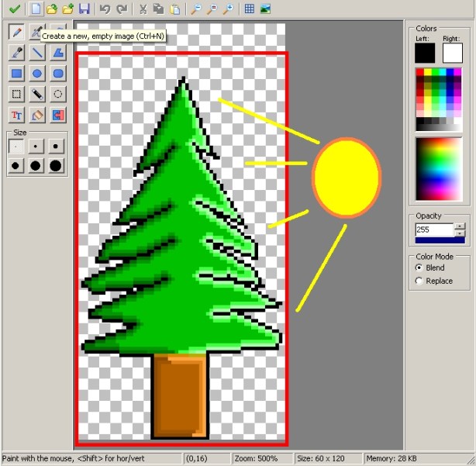Viewport: 476px width, 466px height.
Task: Select Blend color mode
Action: point(419,268)
